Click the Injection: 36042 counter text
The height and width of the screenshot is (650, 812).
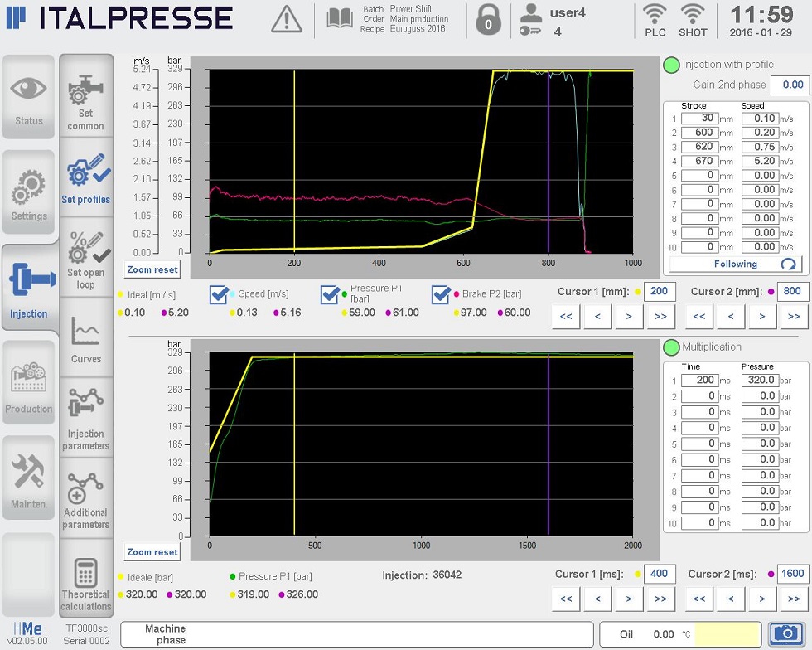point(422,575)
